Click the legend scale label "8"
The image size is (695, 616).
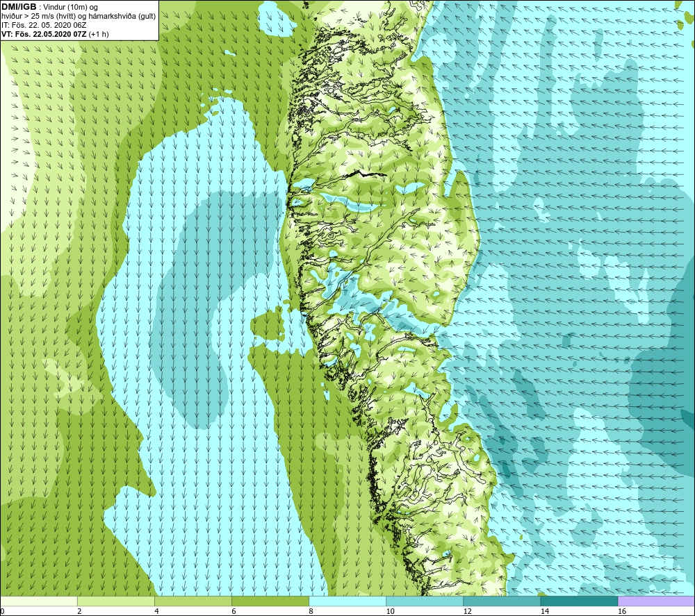(x=311, y=611)
